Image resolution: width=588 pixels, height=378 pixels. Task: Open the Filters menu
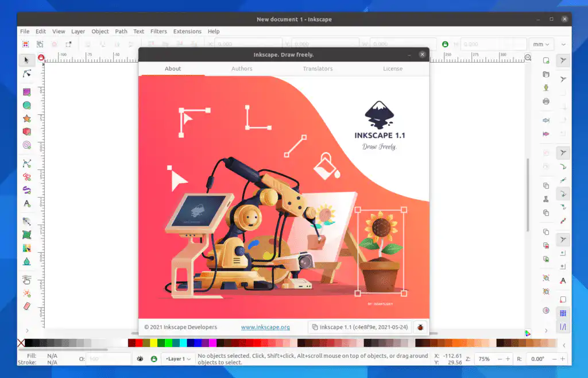tap(158, 32)
